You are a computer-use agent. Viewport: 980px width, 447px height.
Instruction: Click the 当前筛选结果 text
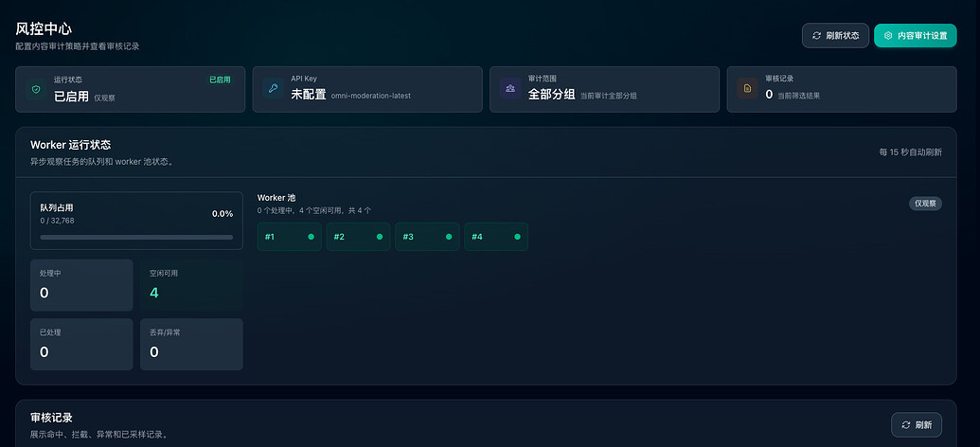pos(799,97)
